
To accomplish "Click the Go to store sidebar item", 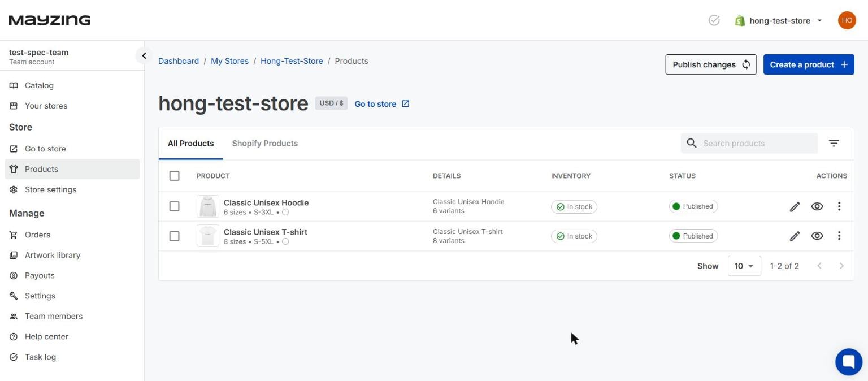I will (72, 149).
